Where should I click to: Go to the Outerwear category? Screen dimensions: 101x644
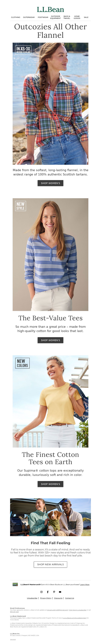[x=29, y=17]
